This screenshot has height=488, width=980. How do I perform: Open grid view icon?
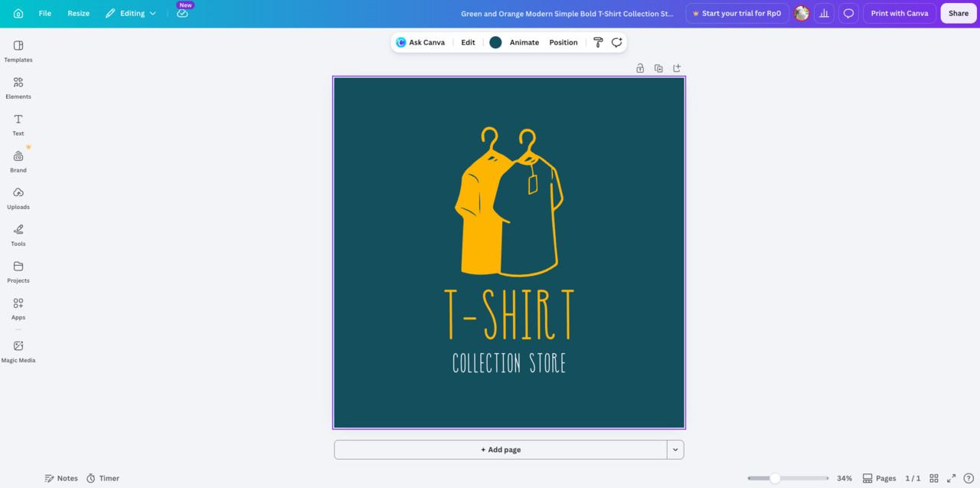(x=934, y=478)
